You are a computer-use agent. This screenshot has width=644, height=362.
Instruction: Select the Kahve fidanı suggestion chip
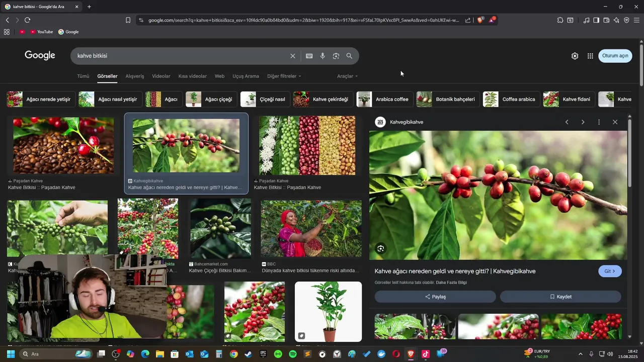570,99
